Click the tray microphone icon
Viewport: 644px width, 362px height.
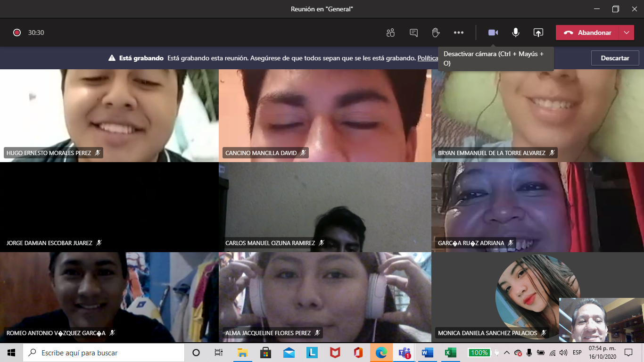(x=529, y=353)
